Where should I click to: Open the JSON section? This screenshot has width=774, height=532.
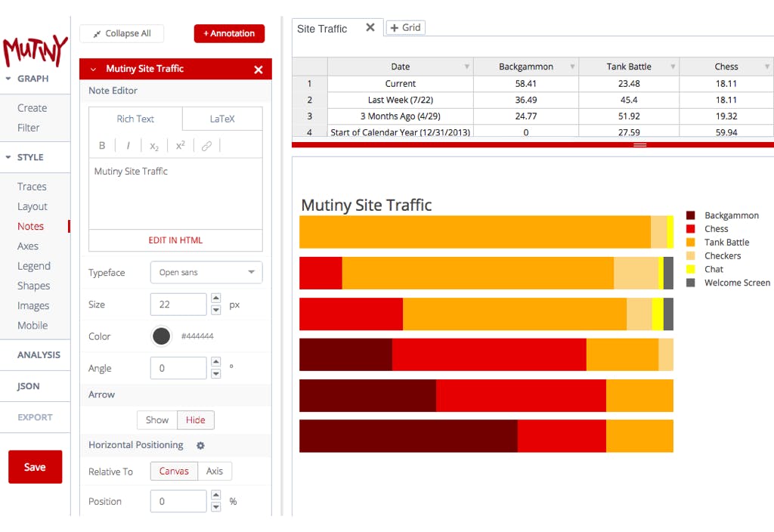click(28, 386)
